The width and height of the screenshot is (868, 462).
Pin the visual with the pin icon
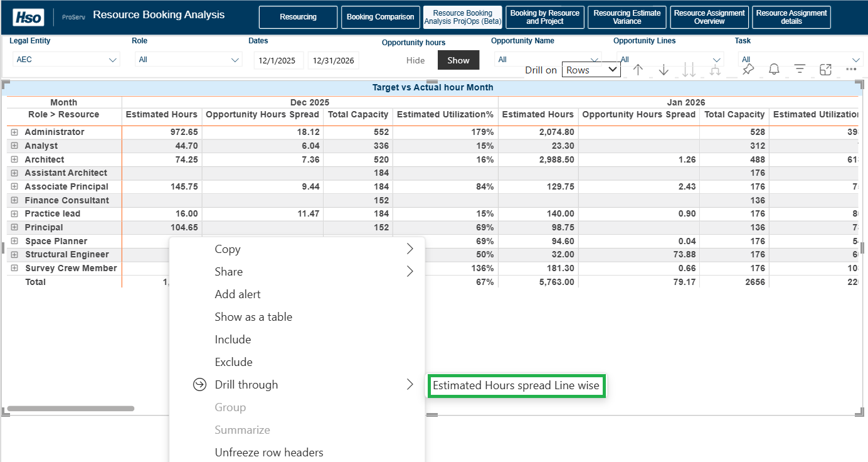[x=748, y=70]
